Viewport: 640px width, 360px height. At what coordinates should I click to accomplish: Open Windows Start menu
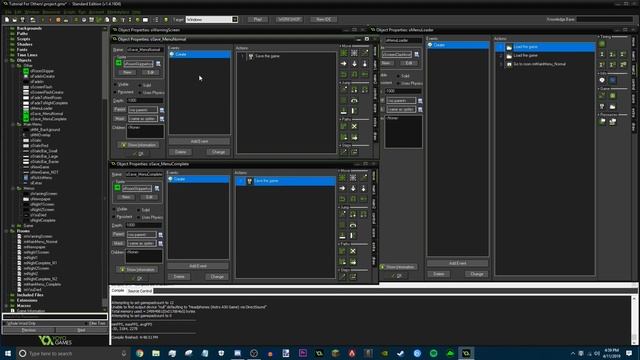7,353
